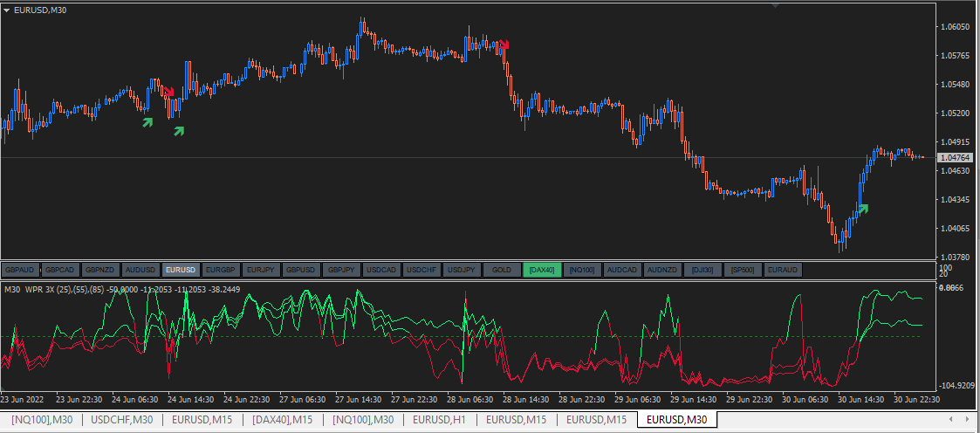Select the [SP500] symbol button

(743, 270)
